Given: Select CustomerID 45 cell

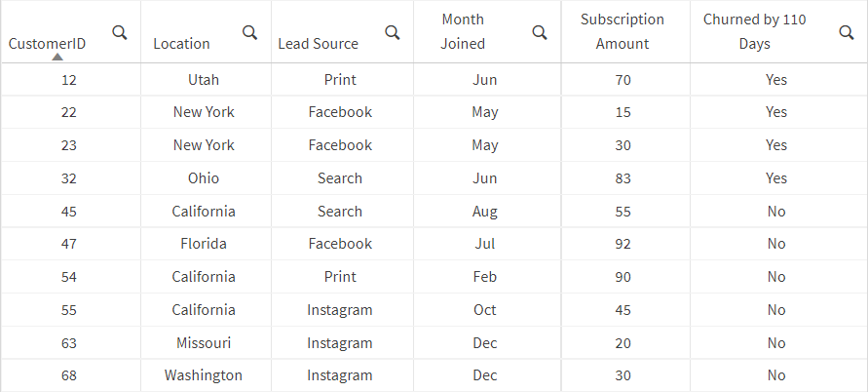Looking at the screenshot, I should pyautogui.click(x=68, y=212).
